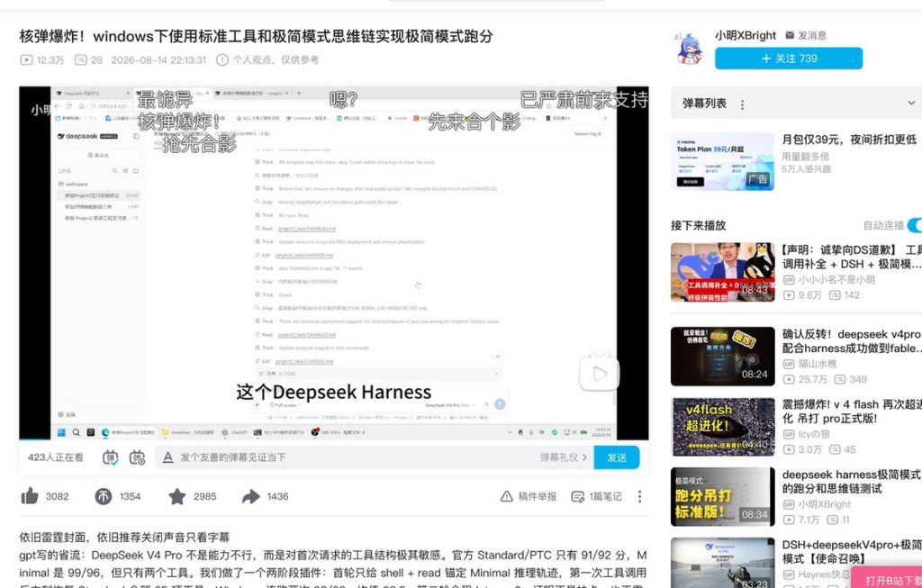Open video 震撼爆炸! v 4 flash title
The image size is (922, 588).
click(x=852, y=412)
